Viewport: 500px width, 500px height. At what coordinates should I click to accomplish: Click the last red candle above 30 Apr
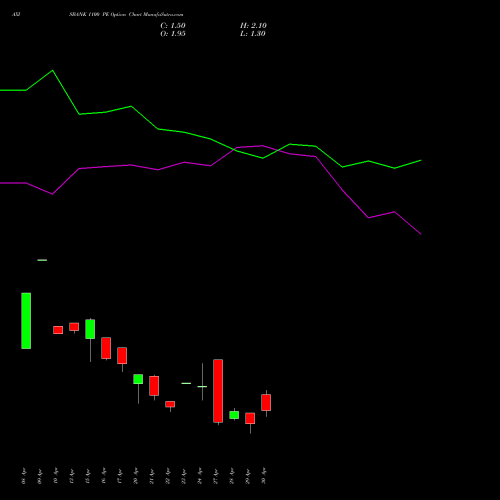click(266, 402)
